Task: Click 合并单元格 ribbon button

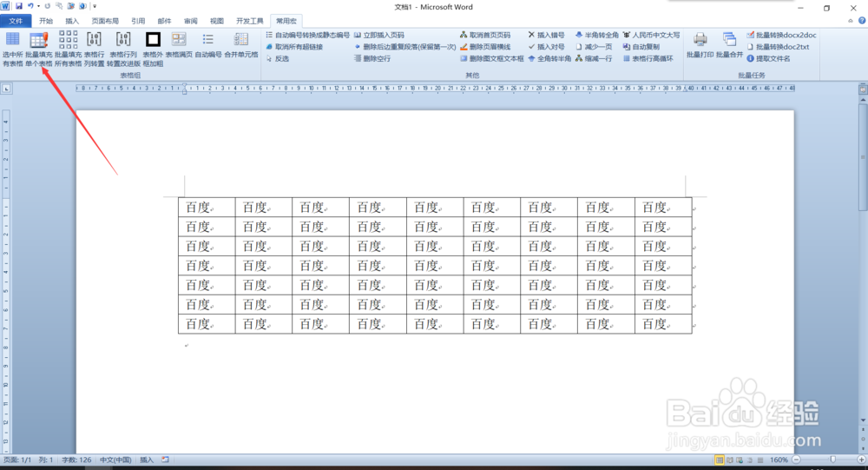Action: [x=240, y=45]
